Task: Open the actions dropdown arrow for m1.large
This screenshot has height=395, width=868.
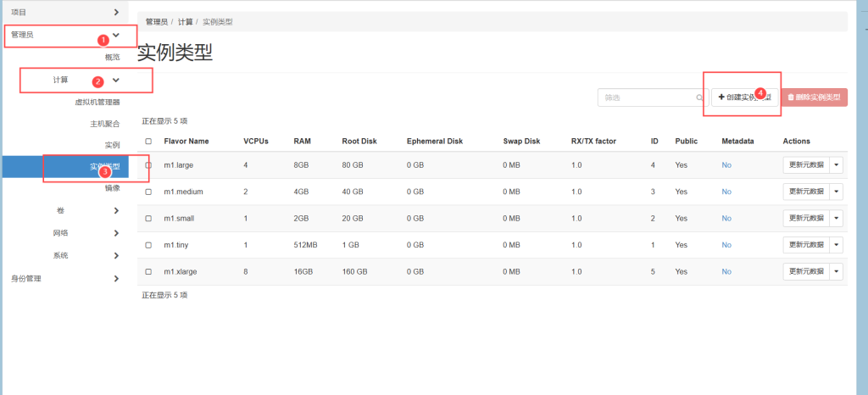Action: pyautogui.click(x=837, y=165)
